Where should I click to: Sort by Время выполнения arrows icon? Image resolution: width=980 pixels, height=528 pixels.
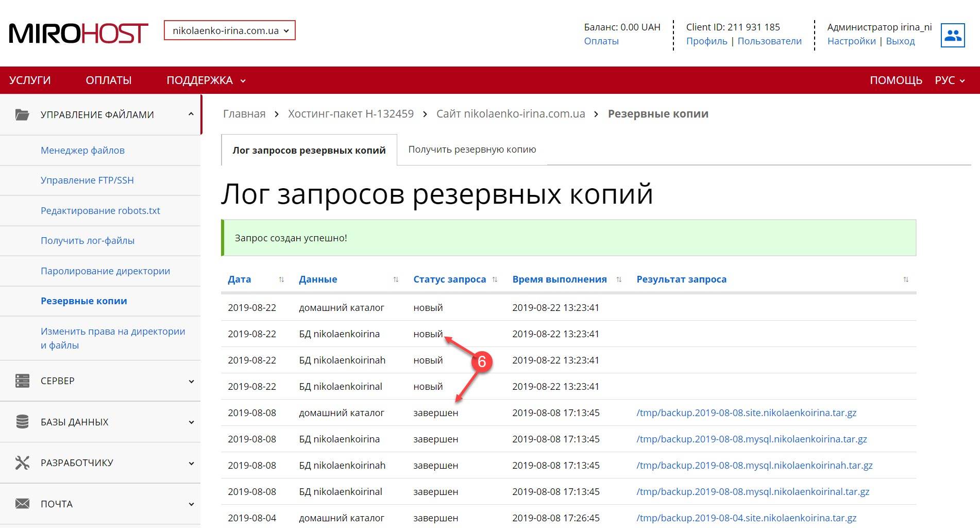[619, 279]
